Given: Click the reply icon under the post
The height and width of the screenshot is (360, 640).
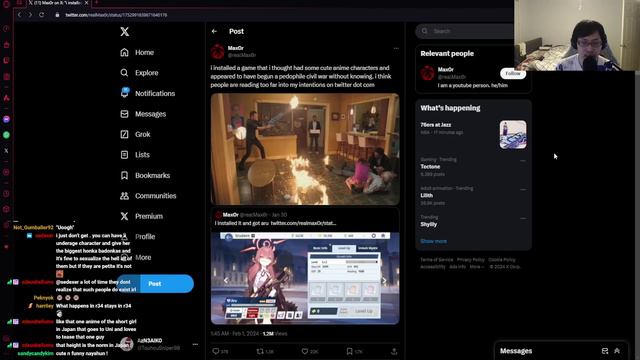Looking at the screenshot, I should (216, 351).
